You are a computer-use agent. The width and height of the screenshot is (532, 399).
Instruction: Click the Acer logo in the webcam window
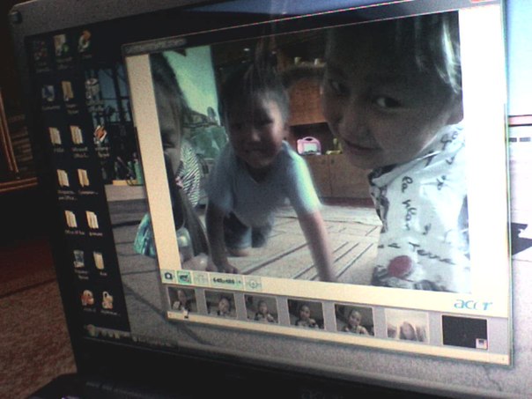[472, 305]
